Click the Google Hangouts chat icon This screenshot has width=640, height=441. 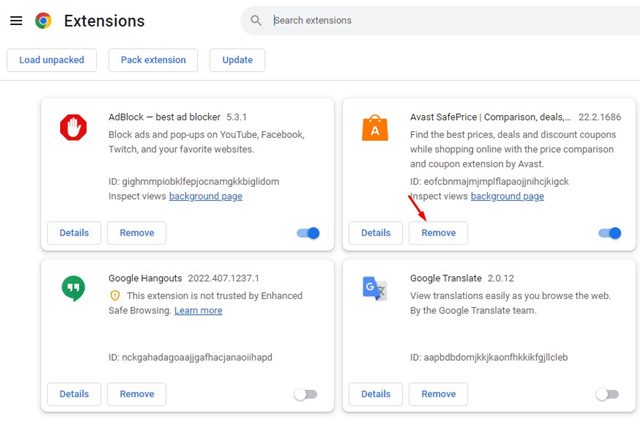[x=73, y=288]
